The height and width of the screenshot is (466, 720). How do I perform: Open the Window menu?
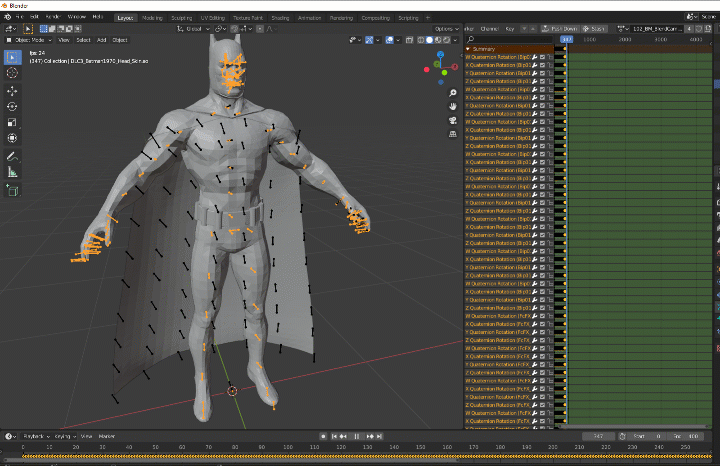(x=77, y=18)
